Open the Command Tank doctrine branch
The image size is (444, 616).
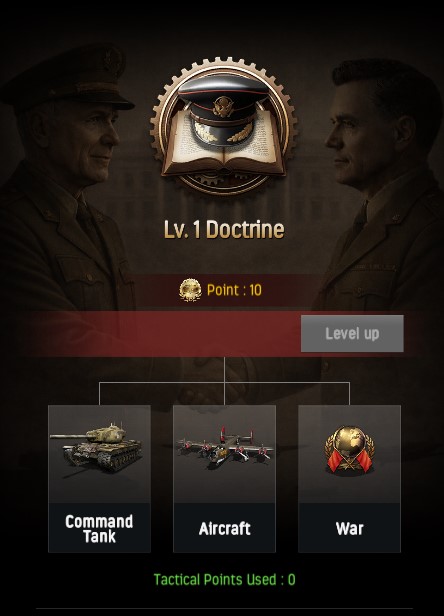click(99, 479)
